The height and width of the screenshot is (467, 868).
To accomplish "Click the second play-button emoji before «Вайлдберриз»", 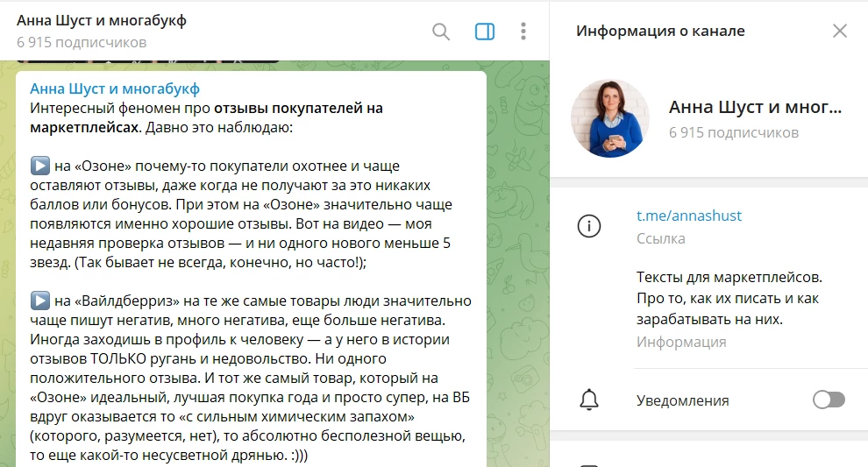I will (39, 301).
